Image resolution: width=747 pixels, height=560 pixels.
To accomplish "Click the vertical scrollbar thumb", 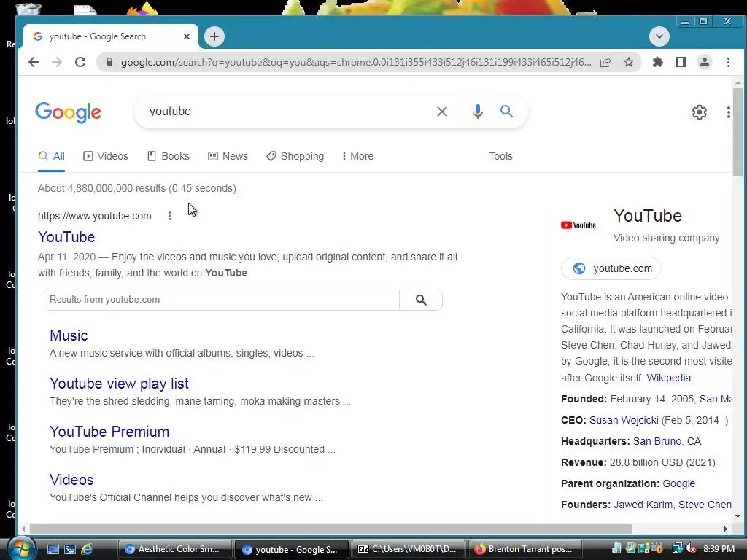I will (x=738, y=133).
